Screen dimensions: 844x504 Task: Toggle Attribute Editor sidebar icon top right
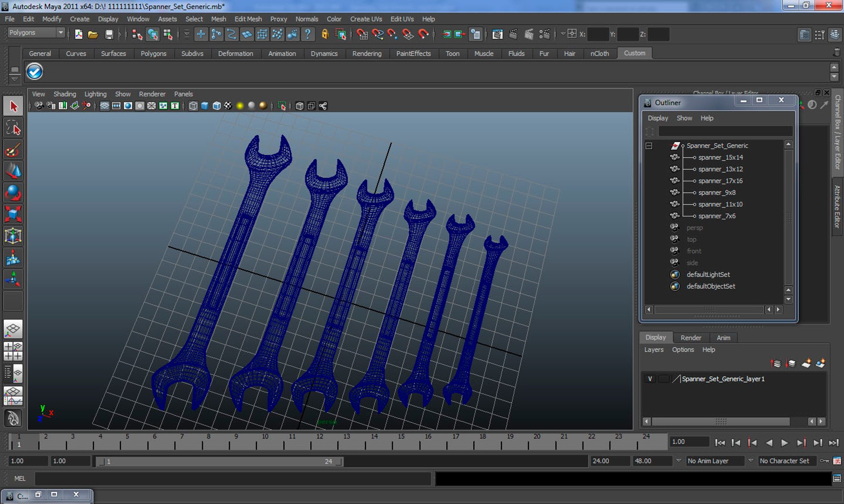point(804,35)
